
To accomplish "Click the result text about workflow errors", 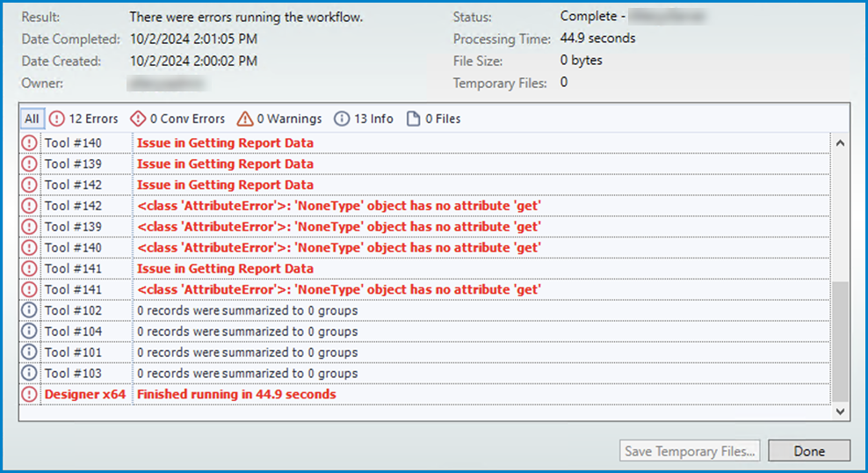I will (x=246, y=18).
